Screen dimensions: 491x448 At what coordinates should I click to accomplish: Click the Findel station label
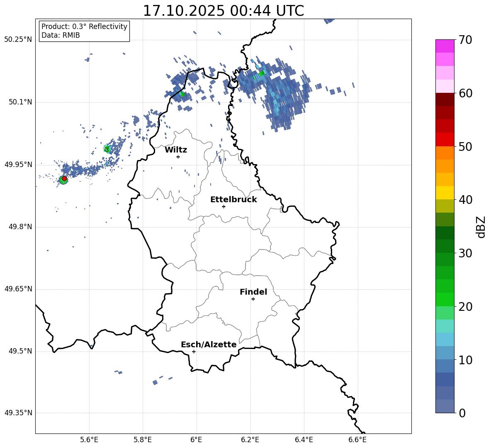(x=253, y=292)
